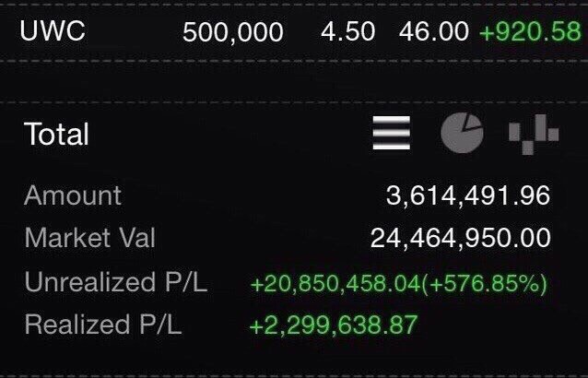
Task: Tap the empty row below UWC
Action: click(294, 81)
